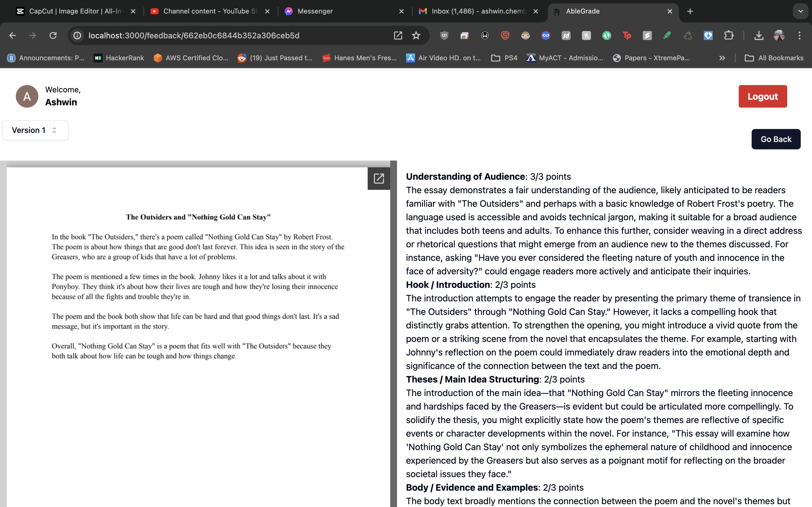
Task: Show more bookmarks with the double chevron
Action: 722,58
